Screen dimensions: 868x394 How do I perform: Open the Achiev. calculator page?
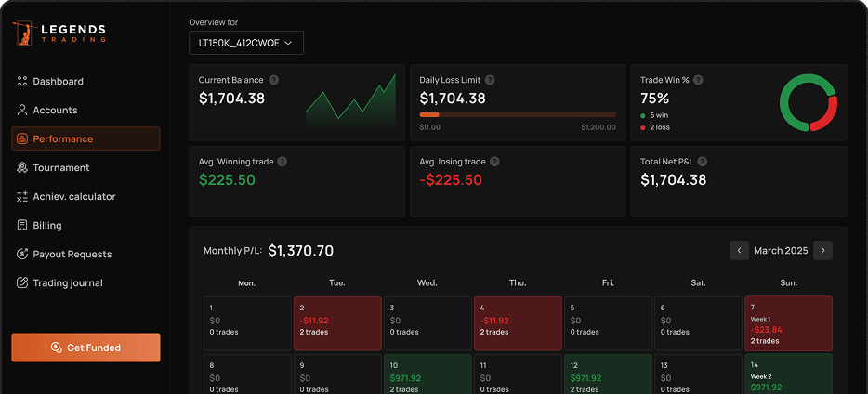[x=85, y=196]
